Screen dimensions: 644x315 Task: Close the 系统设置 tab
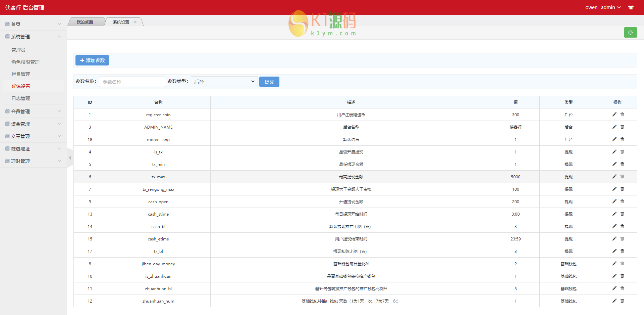click(136, 22)
